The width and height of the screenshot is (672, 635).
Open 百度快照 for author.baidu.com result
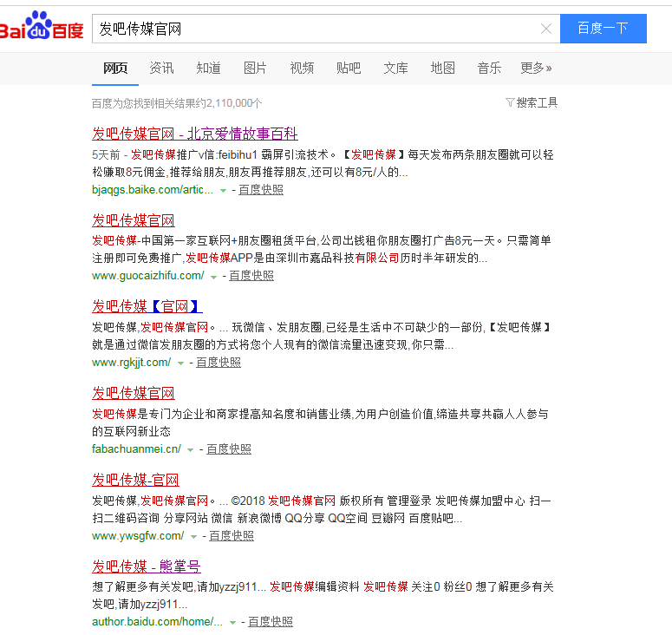tap(271, 621)
